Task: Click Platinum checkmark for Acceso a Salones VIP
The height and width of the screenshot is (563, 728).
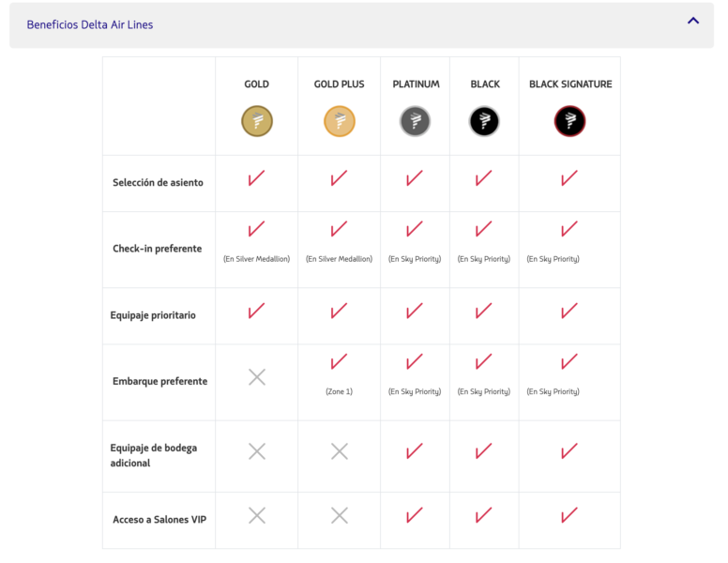Action: tap(415, 515)
